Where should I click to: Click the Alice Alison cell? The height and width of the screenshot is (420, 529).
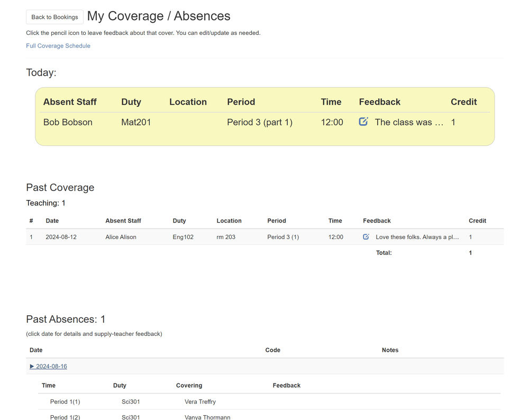[x=121, y=237]
